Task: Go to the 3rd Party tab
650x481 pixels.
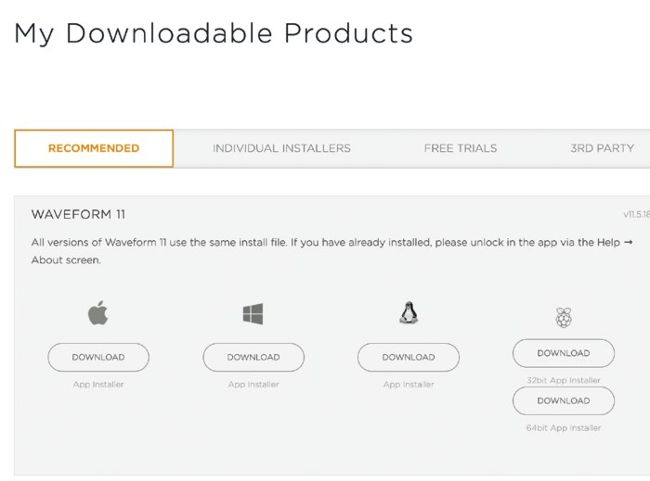Action: pyautogui.click(x=602, y=148)
